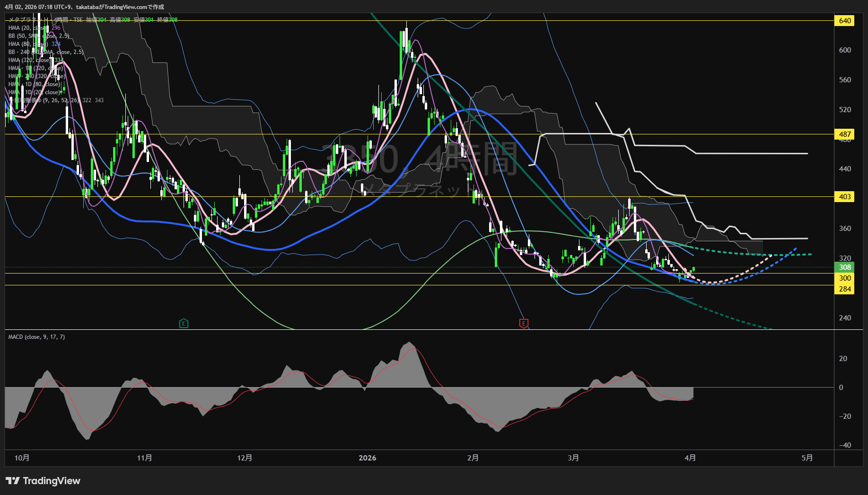Select the yellow 403 price level tag
Viewport: 868px width, 495px height.
[x=844, y=197]
